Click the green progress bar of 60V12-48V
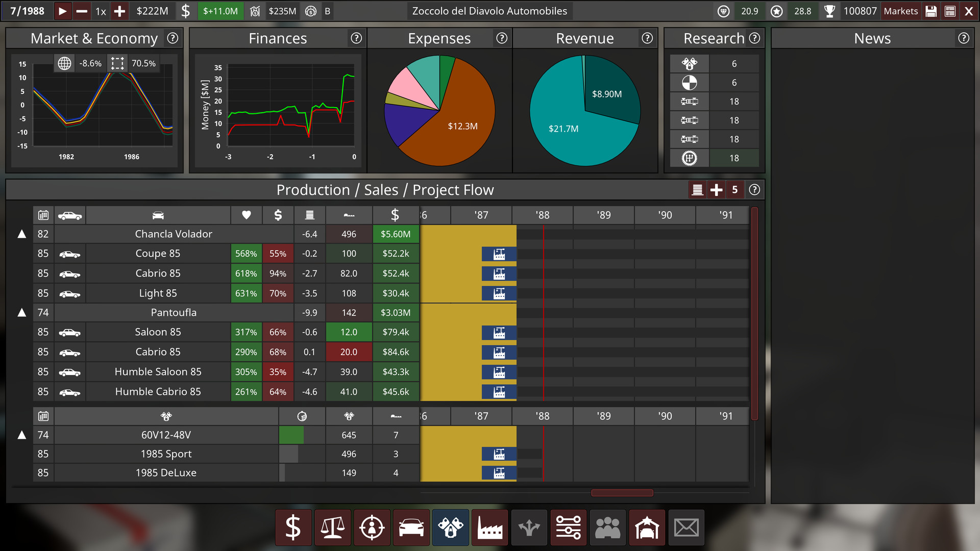The image size is (980, 551). [x=291, y=435]
